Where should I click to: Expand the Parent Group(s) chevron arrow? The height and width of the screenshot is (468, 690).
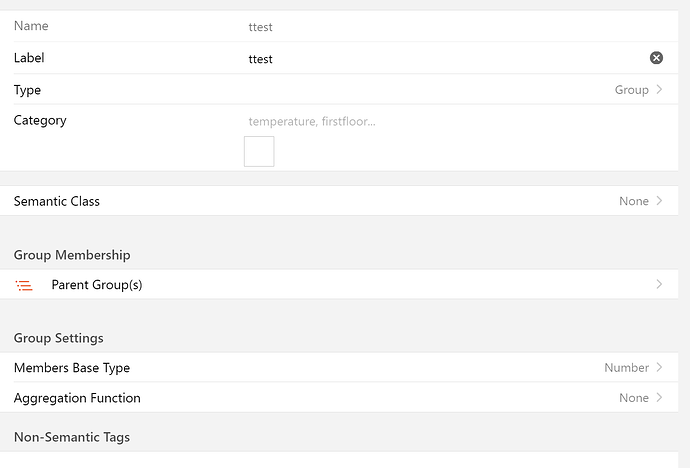[x=659, y=285]
